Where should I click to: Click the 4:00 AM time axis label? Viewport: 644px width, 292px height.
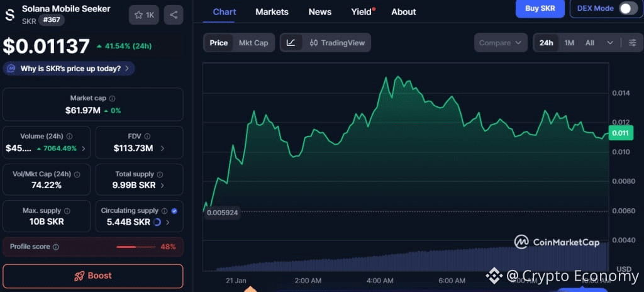(x=380, y=281)
